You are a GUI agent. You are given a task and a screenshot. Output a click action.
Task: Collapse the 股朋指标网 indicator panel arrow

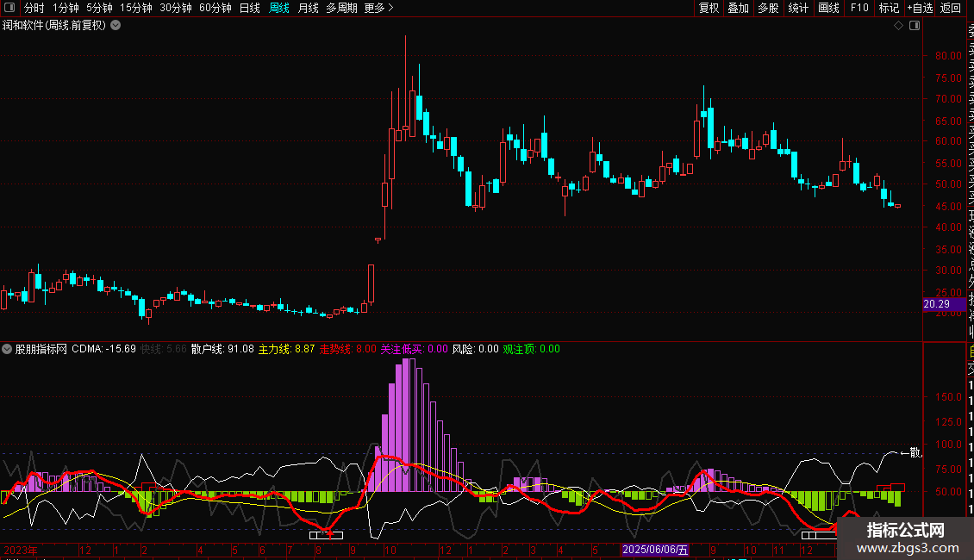coord(7,349)
